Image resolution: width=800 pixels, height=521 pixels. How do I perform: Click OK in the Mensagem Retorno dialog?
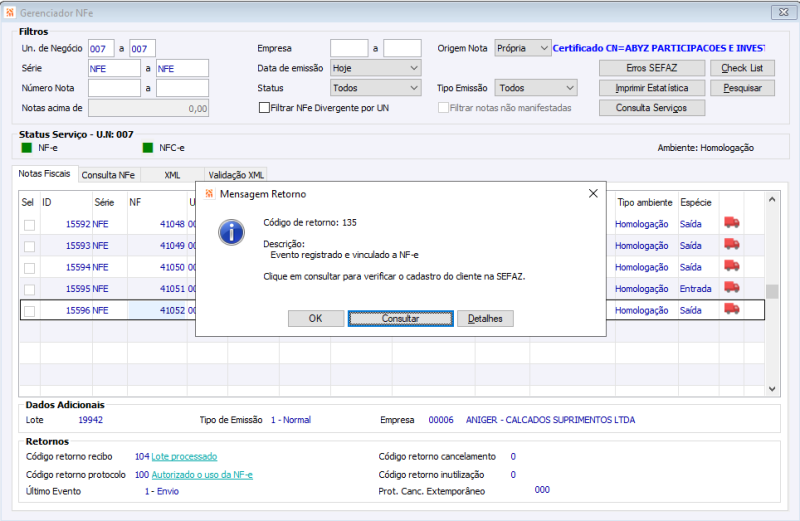(x=315, y=318)
